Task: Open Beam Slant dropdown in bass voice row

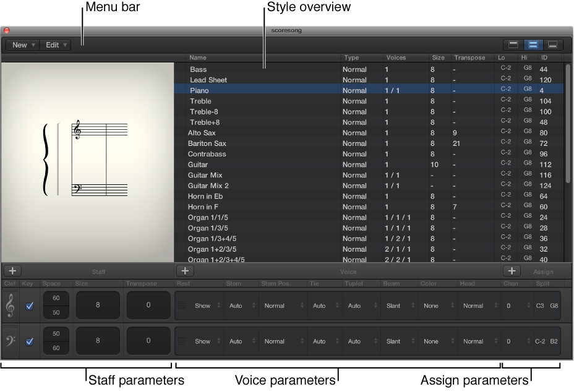Action: (x=397, y=341)
